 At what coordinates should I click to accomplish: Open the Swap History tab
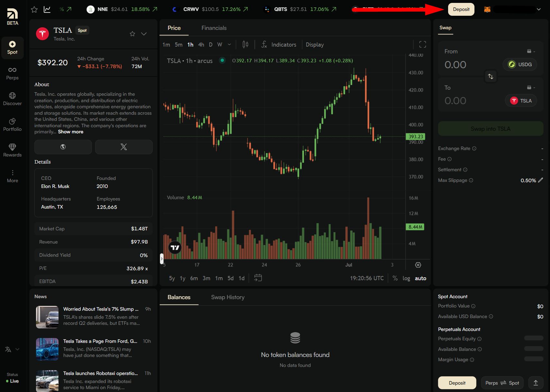[x=228, y=297]
